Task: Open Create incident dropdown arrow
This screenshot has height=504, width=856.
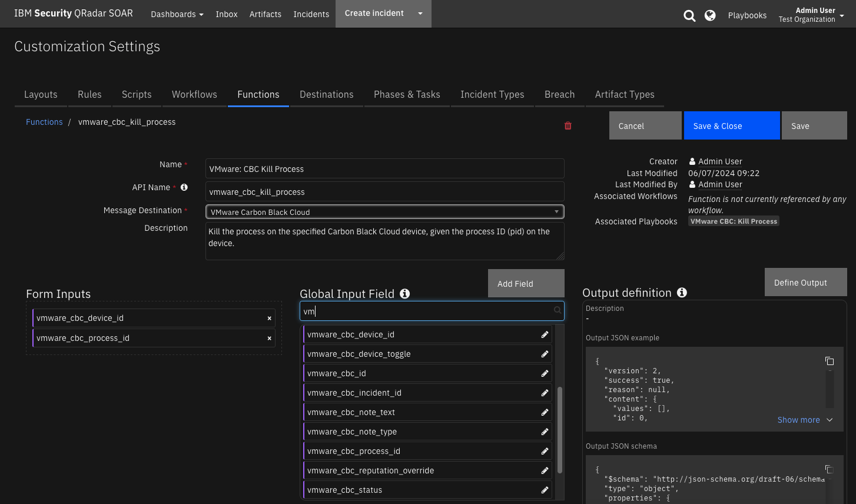Action: 420,14
